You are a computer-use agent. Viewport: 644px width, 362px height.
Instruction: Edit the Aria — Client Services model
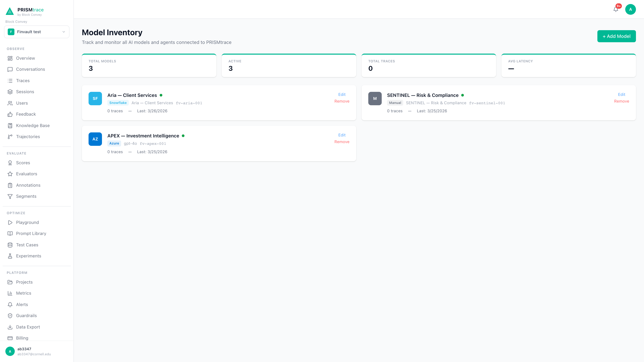[x=342, y=94]
